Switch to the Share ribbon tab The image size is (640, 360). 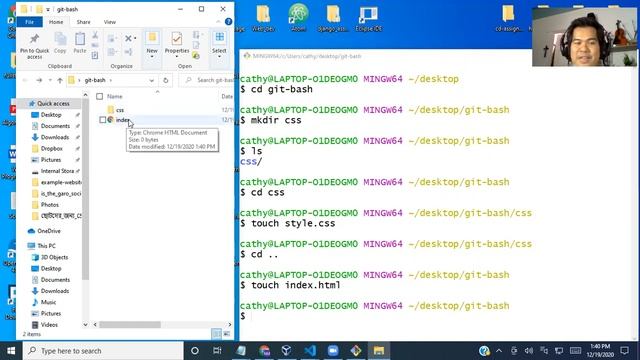tap(83, 22)
